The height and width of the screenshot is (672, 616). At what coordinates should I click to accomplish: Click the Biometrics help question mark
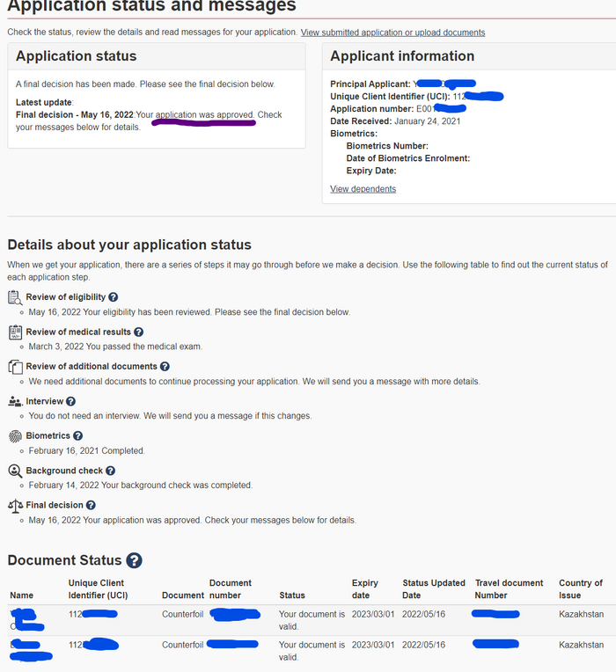pyautogui.click(x=78, y=435)
